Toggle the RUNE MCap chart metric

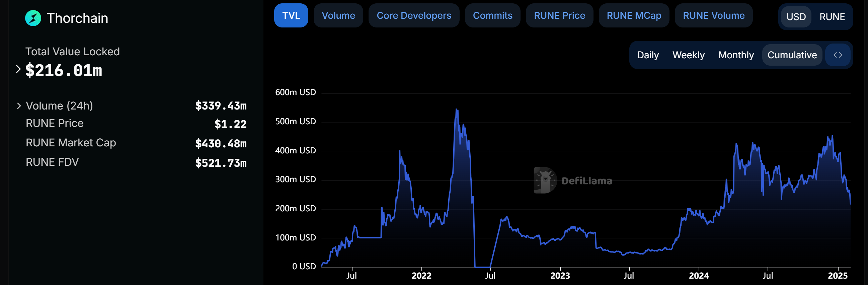click(x=633, y=15)
